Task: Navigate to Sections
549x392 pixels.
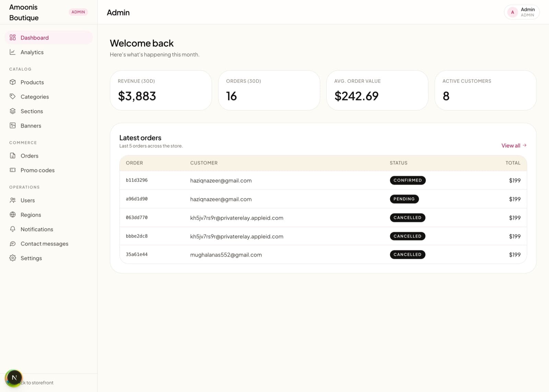Action: click(49, 111)
